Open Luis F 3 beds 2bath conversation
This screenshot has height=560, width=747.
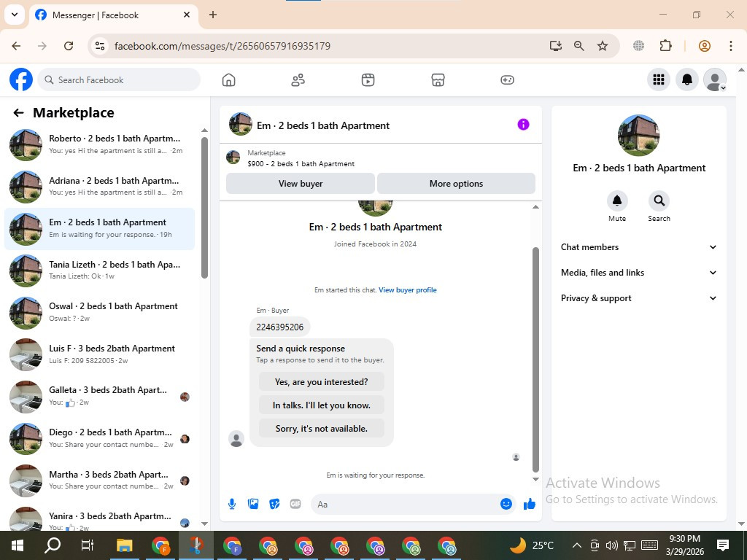[100, 354]
